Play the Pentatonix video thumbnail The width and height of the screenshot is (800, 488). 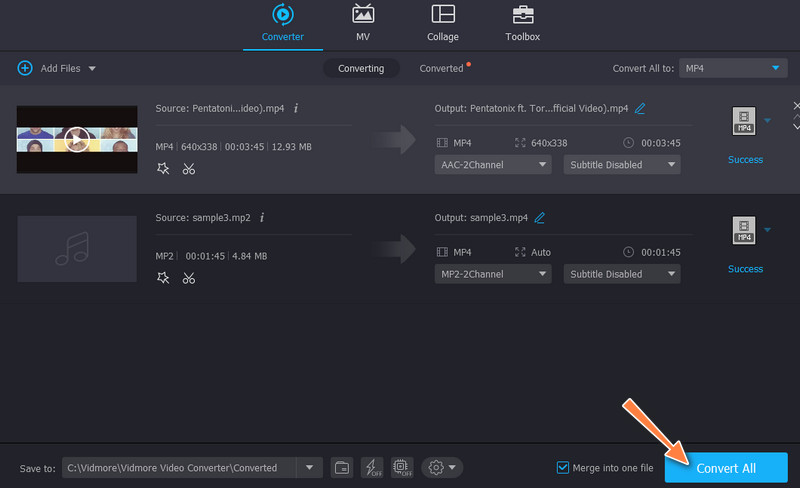(x=77, y=138)
